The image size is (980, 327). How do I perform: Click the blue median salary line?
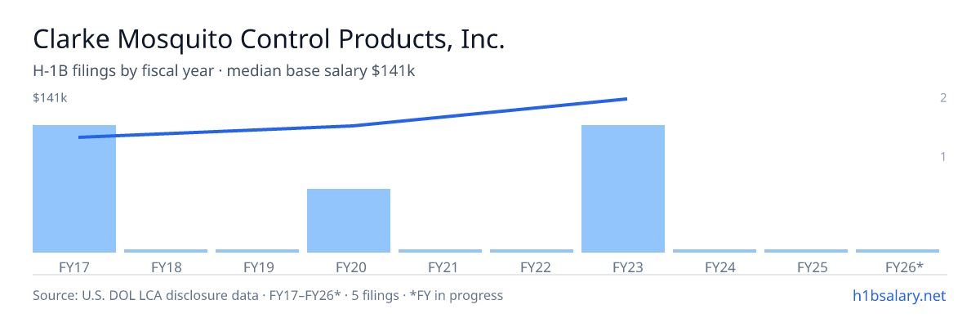pyautogui.click(x=353, y=125)
